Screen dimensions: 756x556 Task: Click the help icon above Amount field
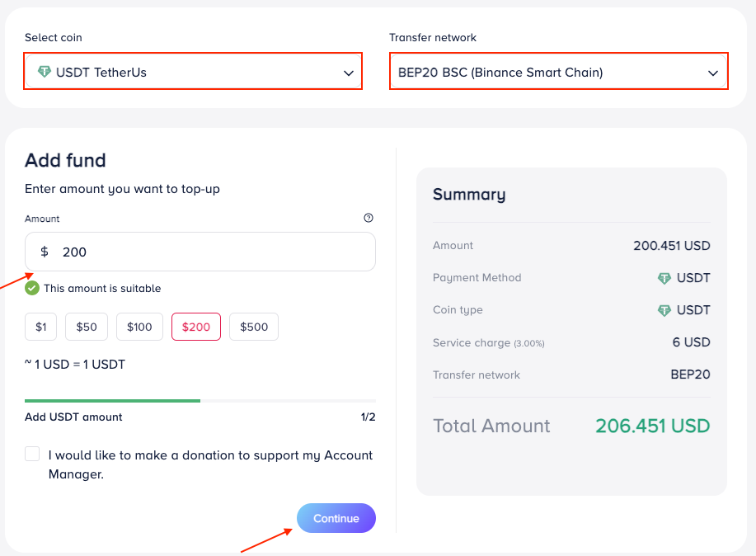[369, 219]
